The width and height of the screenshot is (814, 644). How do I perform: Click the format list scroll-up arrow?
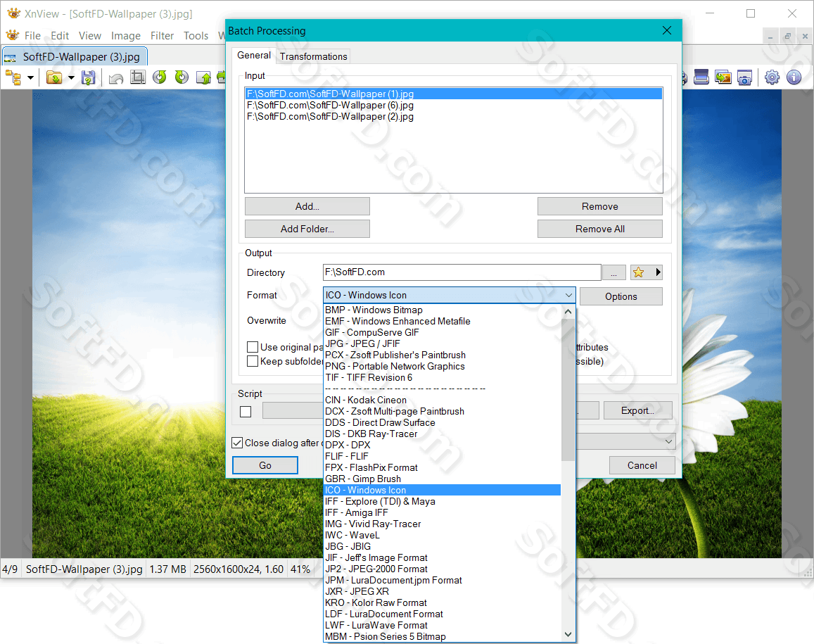568,312
